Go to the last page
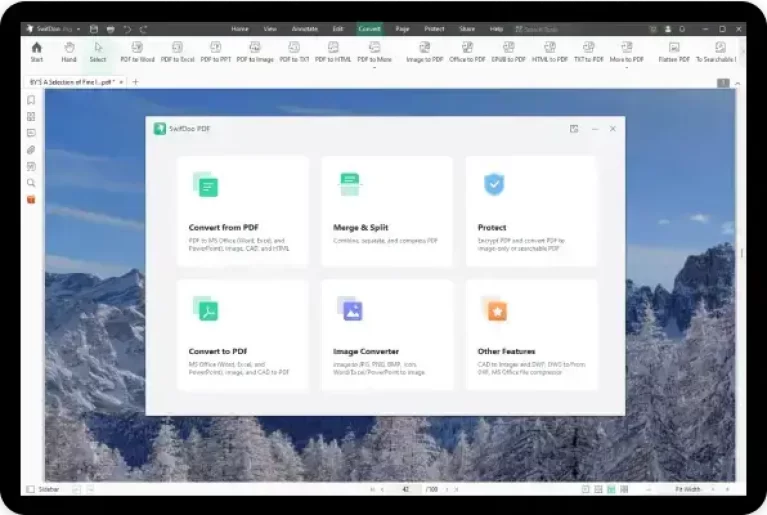Image resolution: width=767 pixels, height=515 pixels. [x=456, y=489]
